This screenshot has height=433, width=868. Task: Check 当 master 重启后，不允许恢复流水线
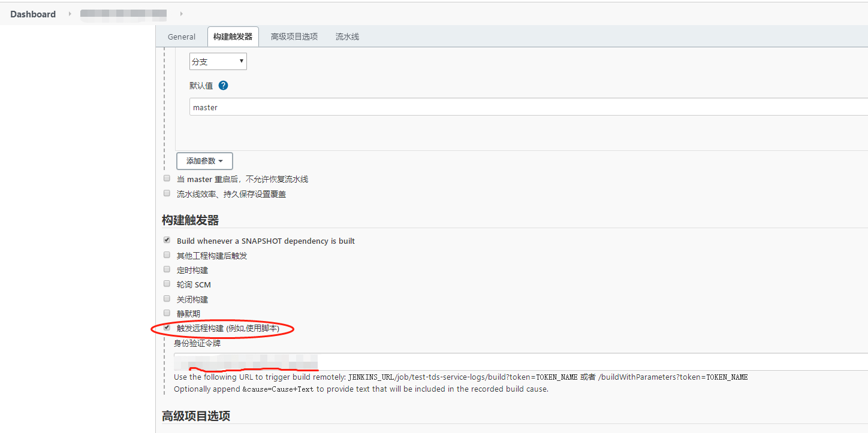[x=167, y=177]
